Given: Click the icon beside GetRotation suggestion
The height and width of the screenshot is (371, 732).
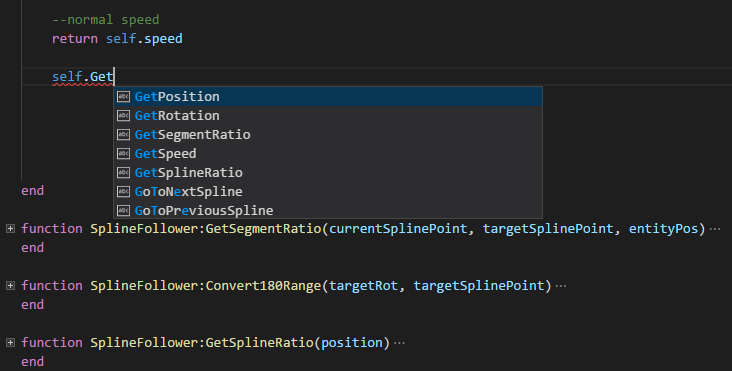Looking at the screenshot, I should coord(123,116).
